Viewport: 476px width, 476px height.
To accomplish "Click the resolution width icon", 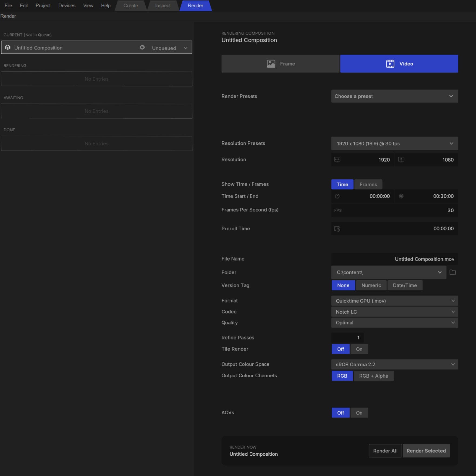I will pyautogui.click(x=337, y=159).
